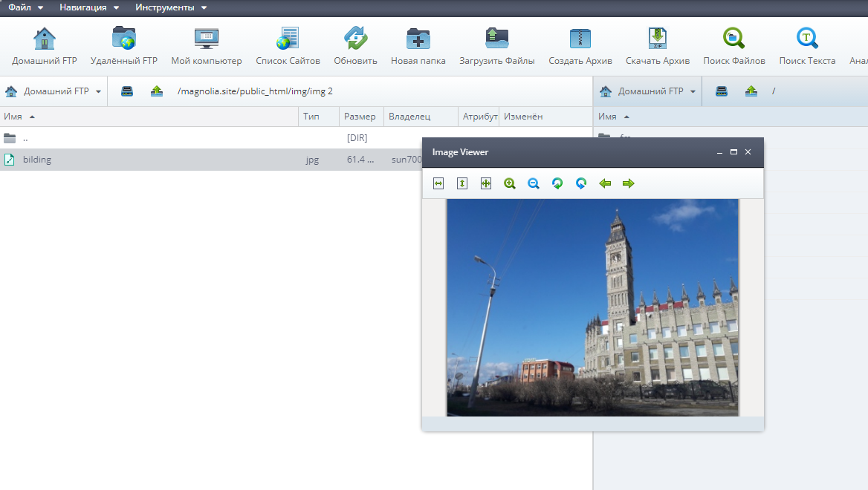Sort by Атрибут column header
This screenshot has width=868, height=490.
tap(479, 117)
